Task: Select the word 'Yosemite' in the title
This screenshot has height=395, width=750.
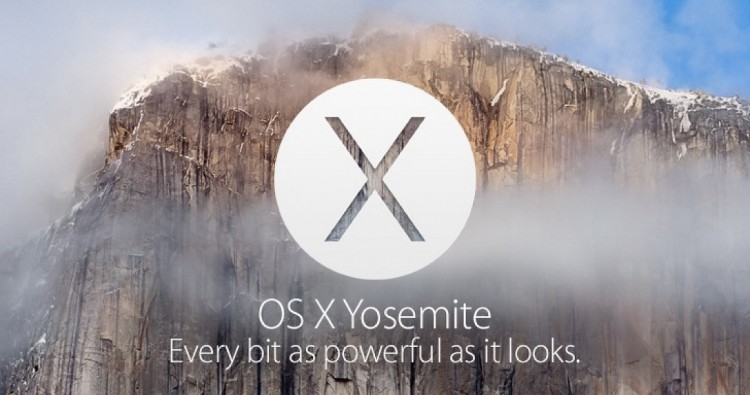Action: tap(418, 316)
